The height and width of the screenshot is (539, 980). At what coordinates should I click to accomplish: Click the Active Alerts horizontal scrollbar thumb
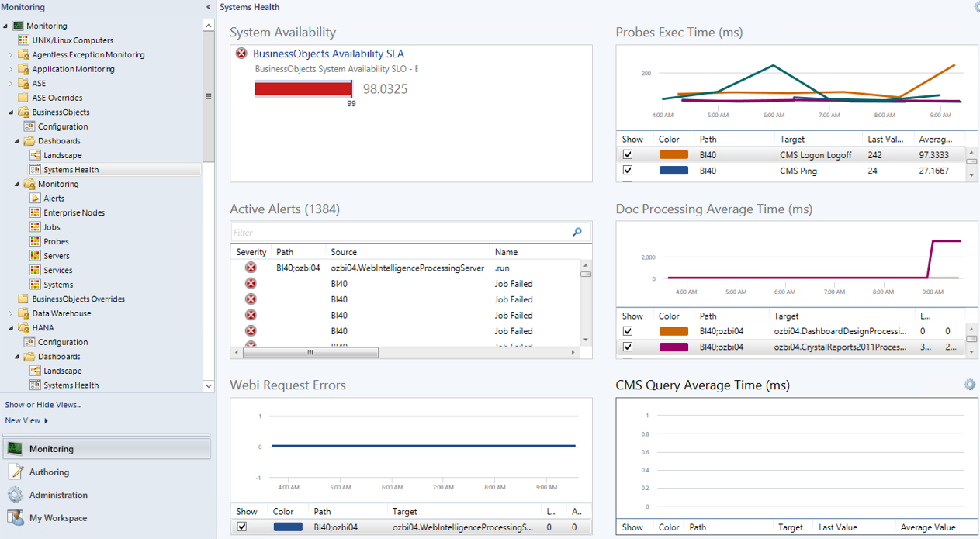click(310, 352)
